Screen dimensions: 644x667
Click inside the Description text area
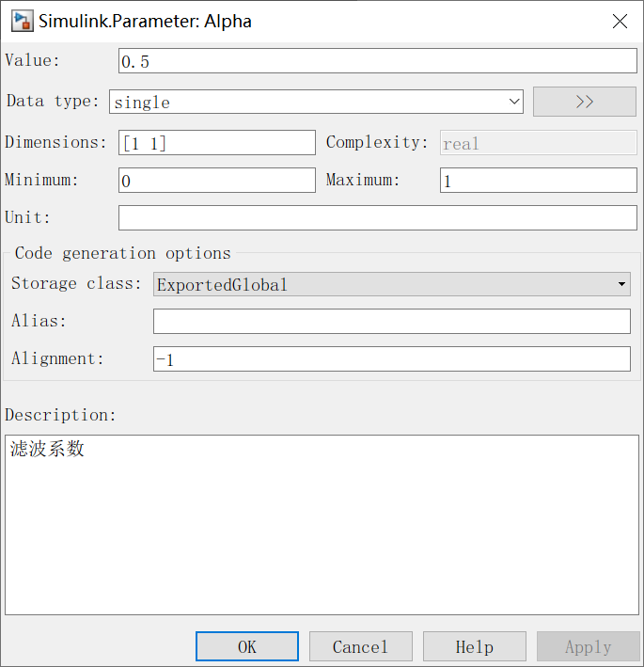coord(322,525)
